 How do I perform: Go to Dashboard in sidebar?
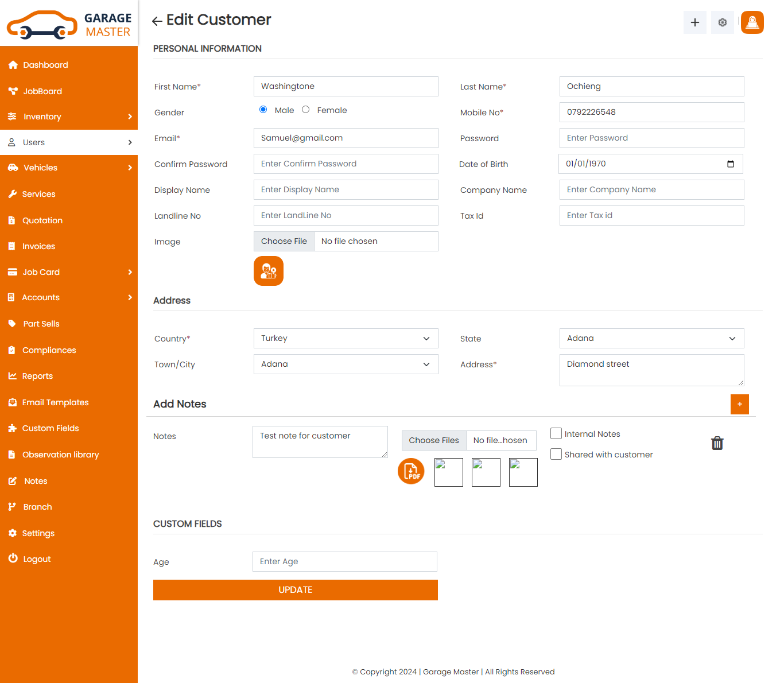point(45,65)
